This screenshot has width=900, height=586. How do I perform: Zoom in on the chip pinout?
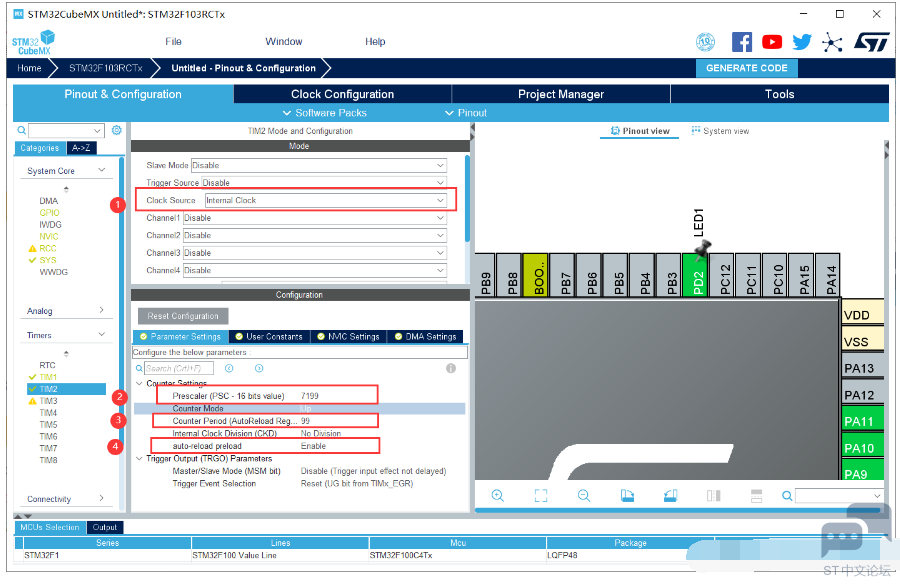tap(498, 495)
